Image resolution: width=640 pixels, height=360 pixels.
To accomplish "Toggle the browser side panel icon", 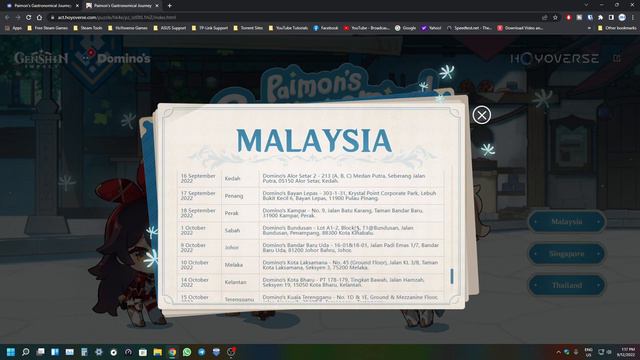I will pos(611,18).
